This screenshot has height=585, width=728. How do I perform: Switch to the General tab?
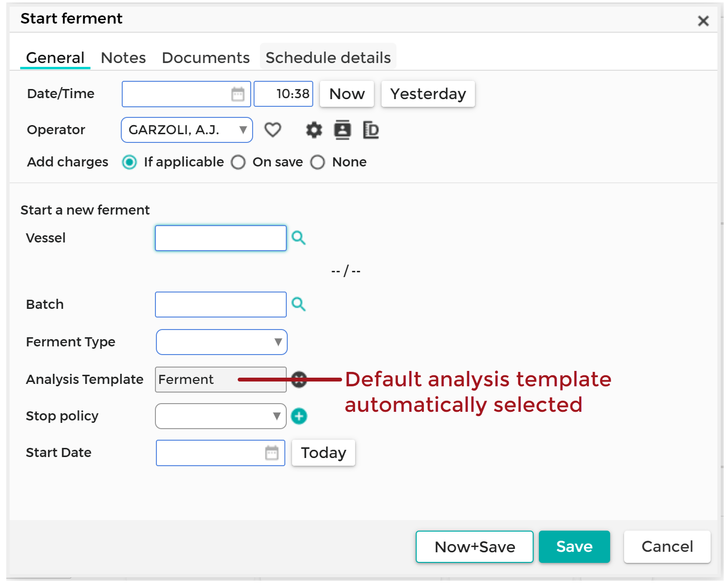click(x=55, y=58)
